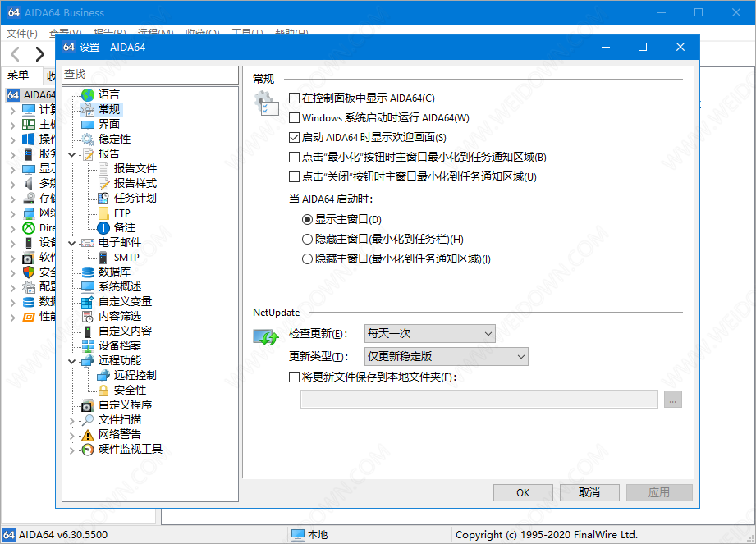Select 隐藏主窗口(最小化到任务栏) radio option
Viewport: 756px width, 544px height.
pos(307,240)
